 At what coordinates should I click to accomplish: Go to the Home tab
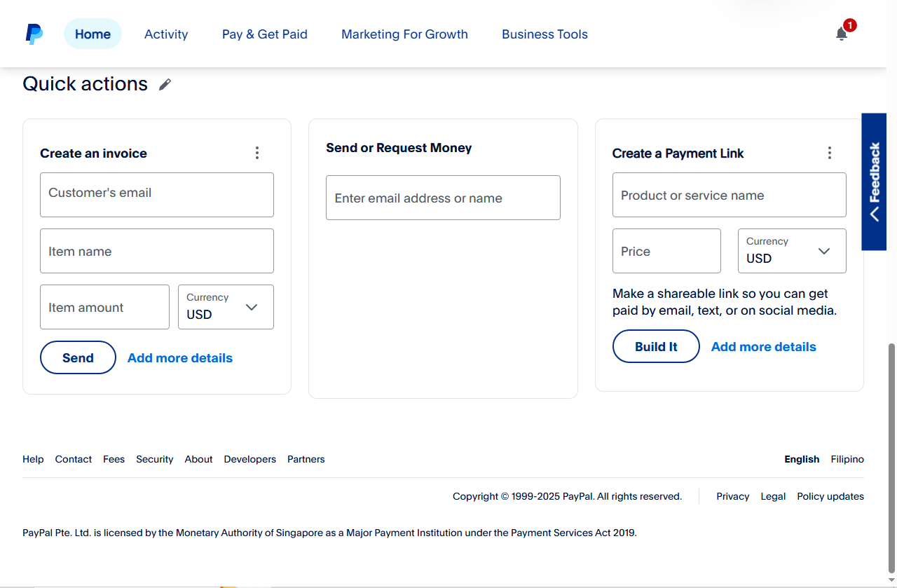(93, 34)
